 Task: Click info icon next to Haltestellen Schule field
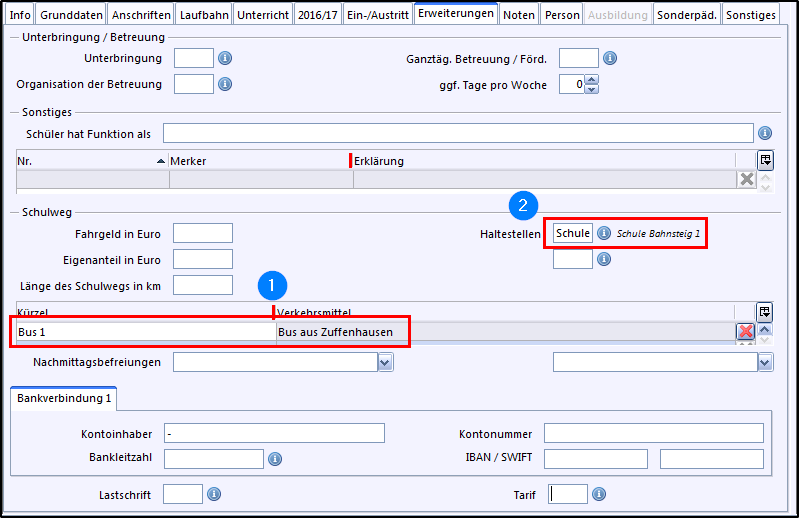click(604, 233)
